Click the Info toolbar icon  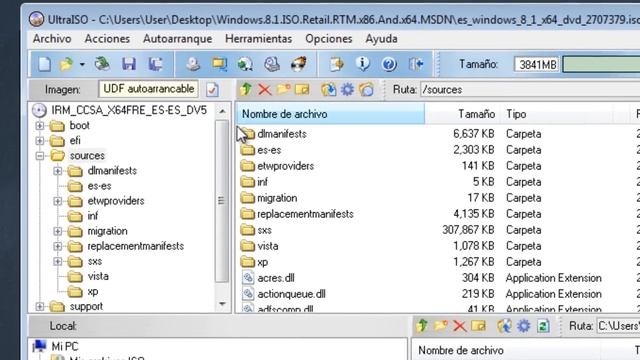tap(362, 64)
